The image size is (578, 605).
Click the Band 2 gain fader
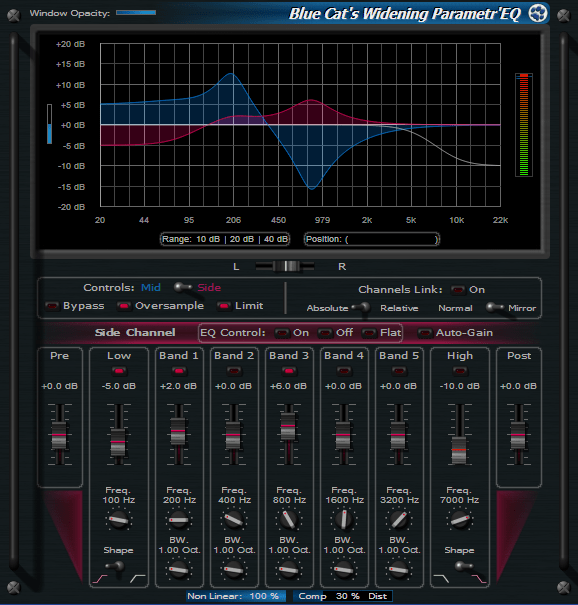pyautogui.click(x=233, y=434)
